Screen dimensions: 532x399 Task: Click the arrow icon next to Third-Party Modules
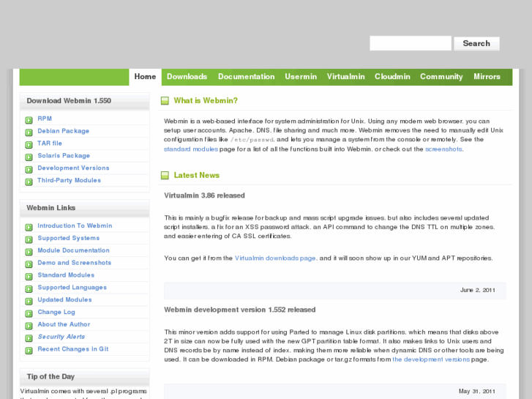click(x=29, y=182)
